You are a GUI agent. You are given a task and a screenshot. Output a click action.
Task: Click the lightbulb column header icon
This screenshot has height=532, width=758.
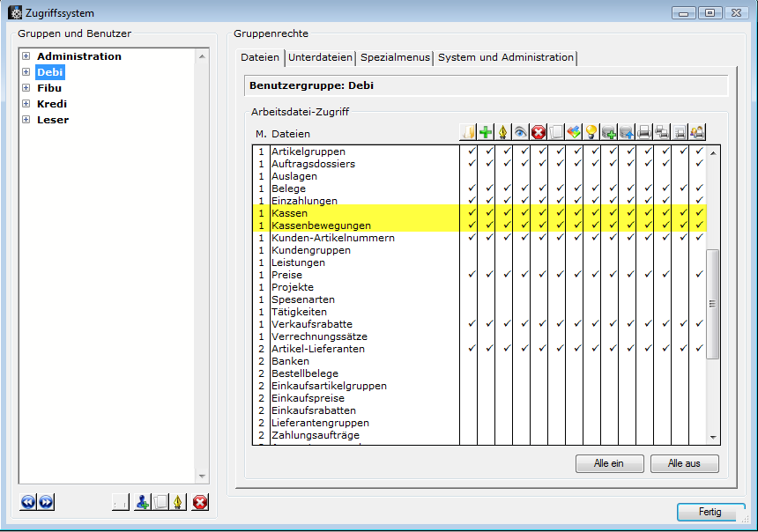[591, 132]
